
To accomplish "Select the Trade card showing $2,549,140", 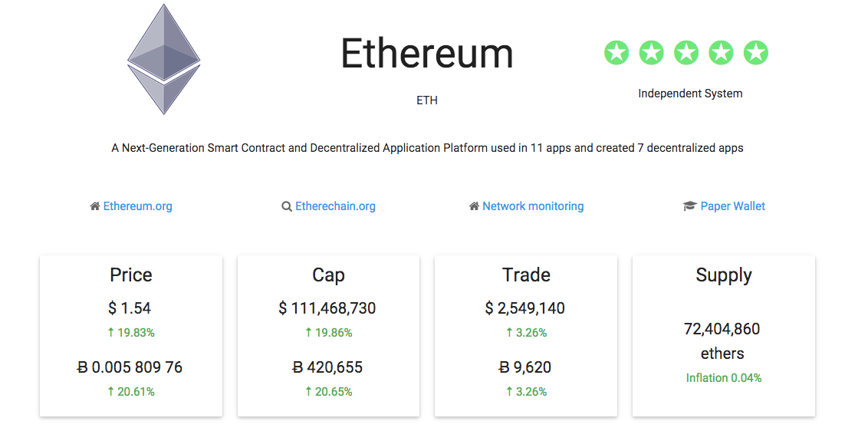I will click(526, 336).
